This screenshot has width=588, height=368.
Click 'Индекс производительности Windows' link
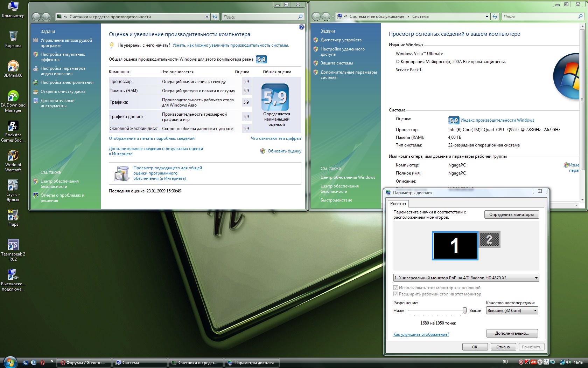[497, 120]
